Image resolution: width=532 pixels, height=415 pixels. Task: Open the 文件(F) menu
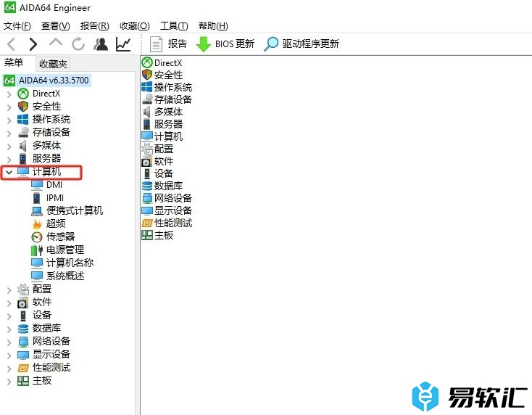pyautogui.click(x=17, y=26)
